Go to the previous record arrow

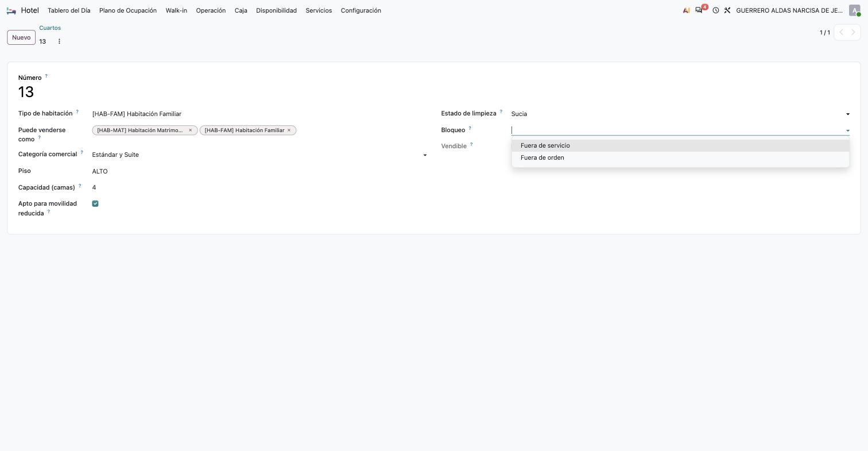click(841, 32)
